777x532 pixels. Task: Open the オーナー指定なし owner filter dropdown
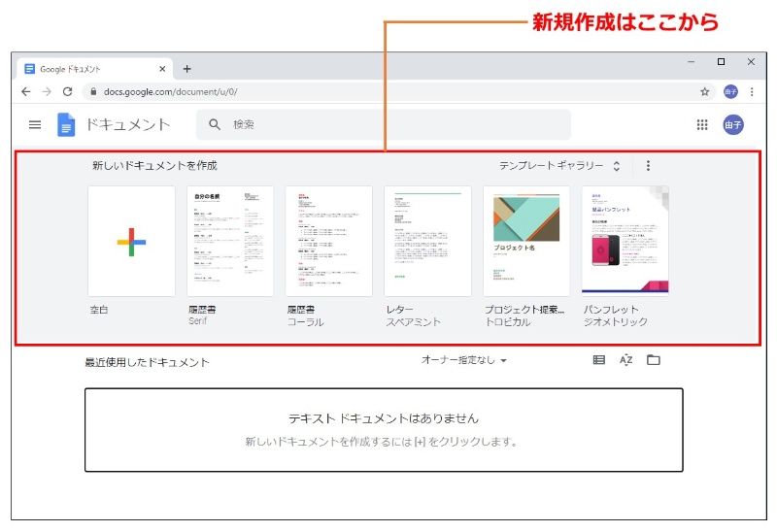click(x=464, y=360)
